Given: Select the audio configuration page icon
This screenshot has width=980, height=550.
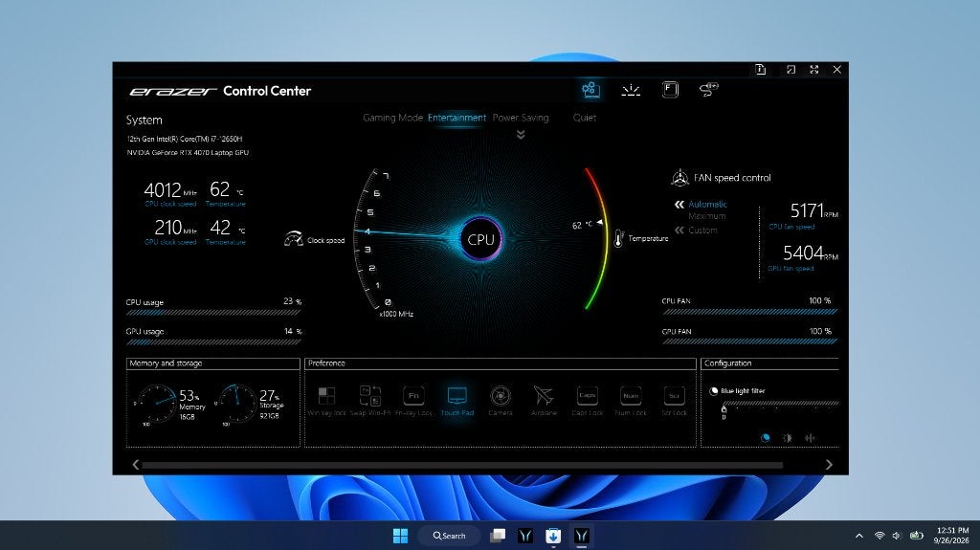Looking at the screenshot, I should pos(810,438).
